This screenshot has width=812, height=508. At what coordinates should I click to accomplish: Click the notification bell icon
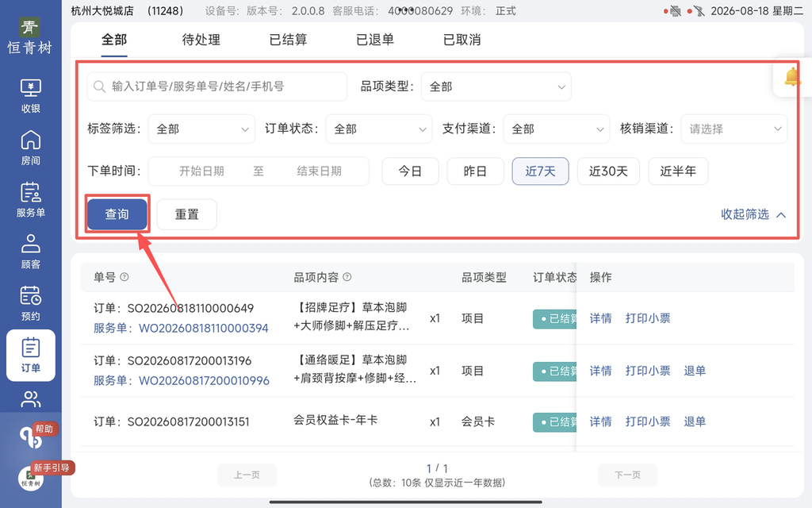(x=792, y=77)
